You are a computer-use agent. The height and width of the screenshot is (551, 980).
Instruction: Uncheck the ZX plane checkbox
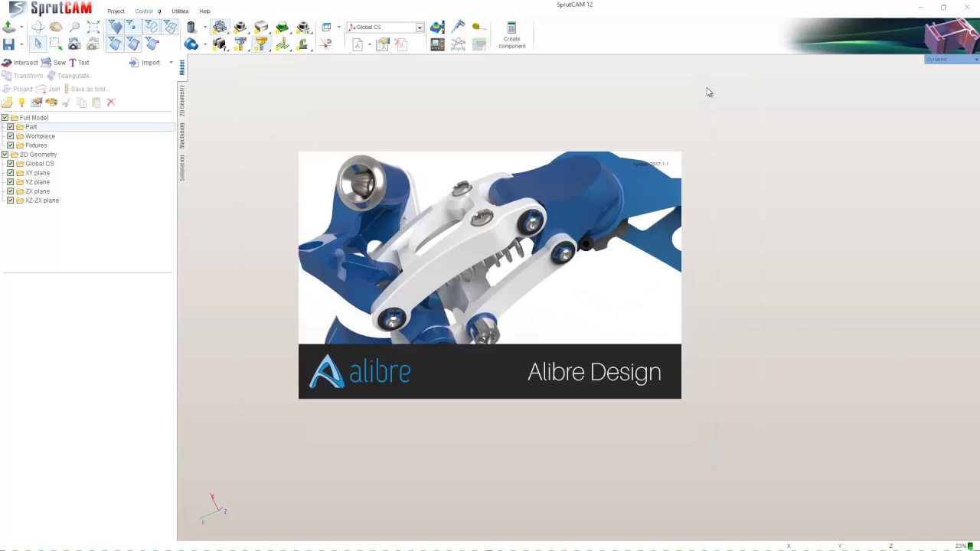pos(10,191)
